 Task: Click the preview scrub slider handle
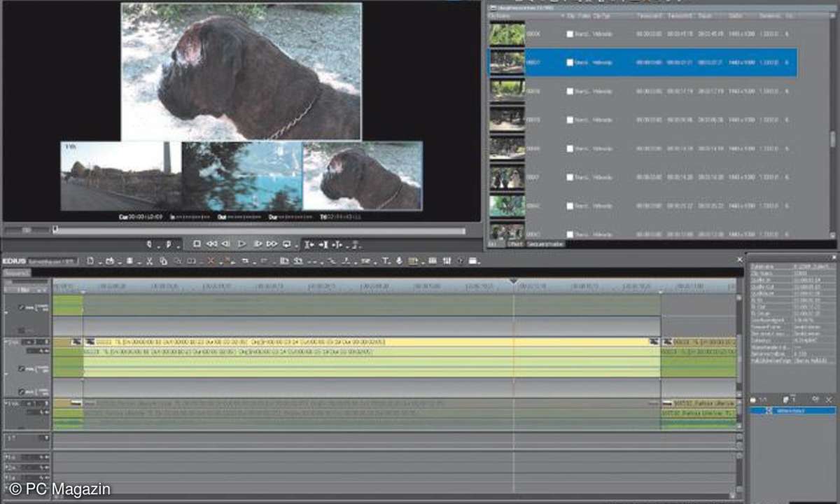(x=55, y=230)
